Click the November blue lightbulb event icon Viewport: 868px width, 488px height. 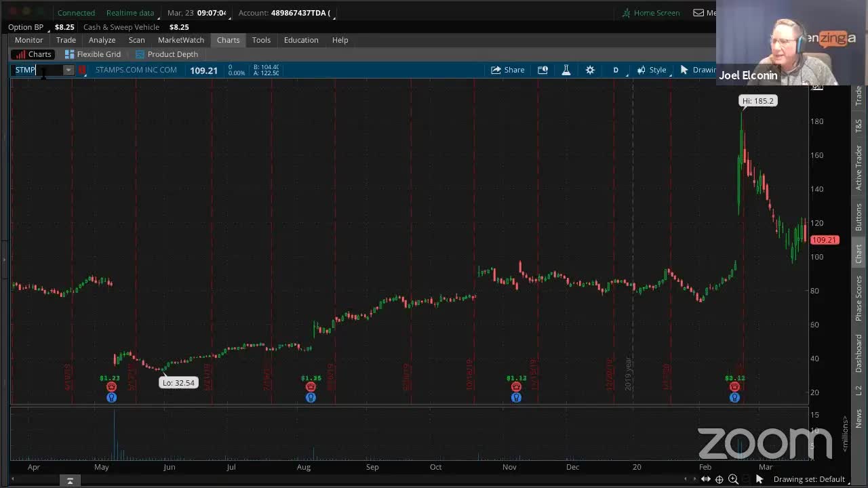tap(516, 398)
